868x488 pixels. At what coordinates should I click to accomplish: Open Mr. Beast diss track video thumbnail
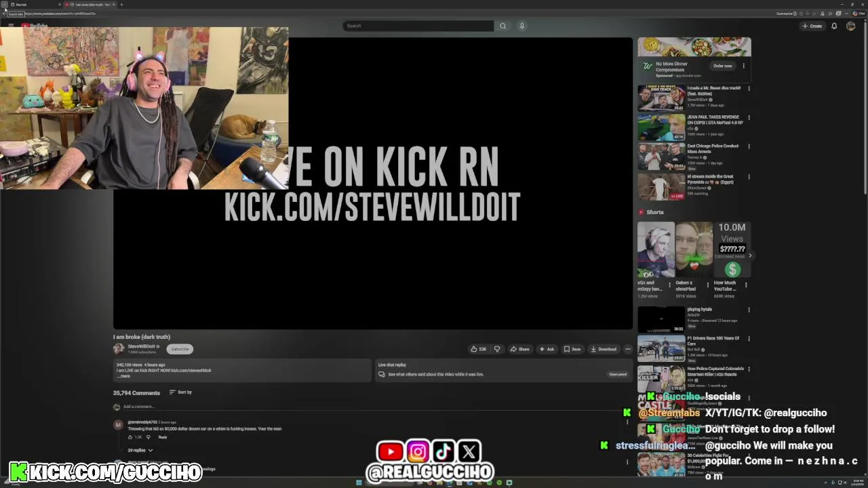[661, 98]
